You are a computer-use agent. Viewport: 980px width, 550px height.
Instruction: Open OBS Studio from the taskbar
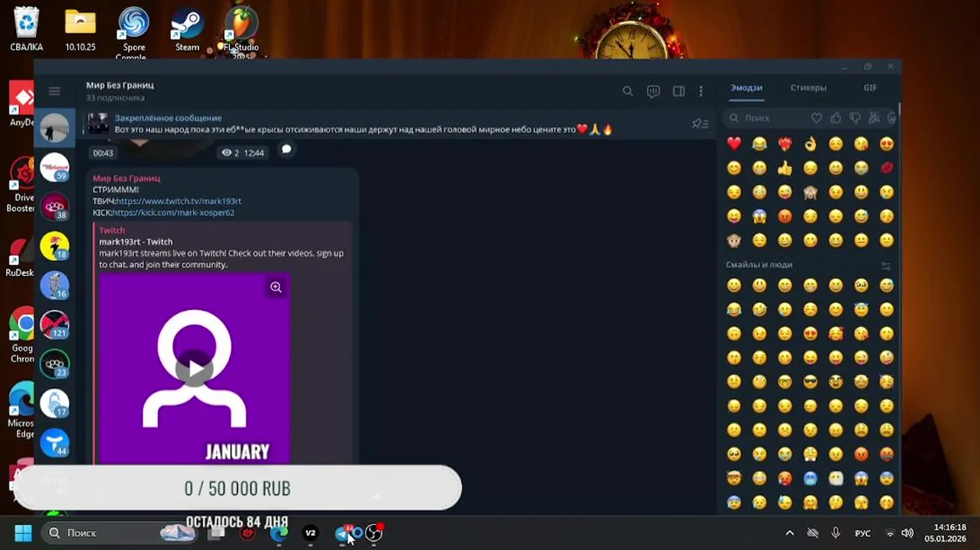pyautogui.click(x=374, y=533)
